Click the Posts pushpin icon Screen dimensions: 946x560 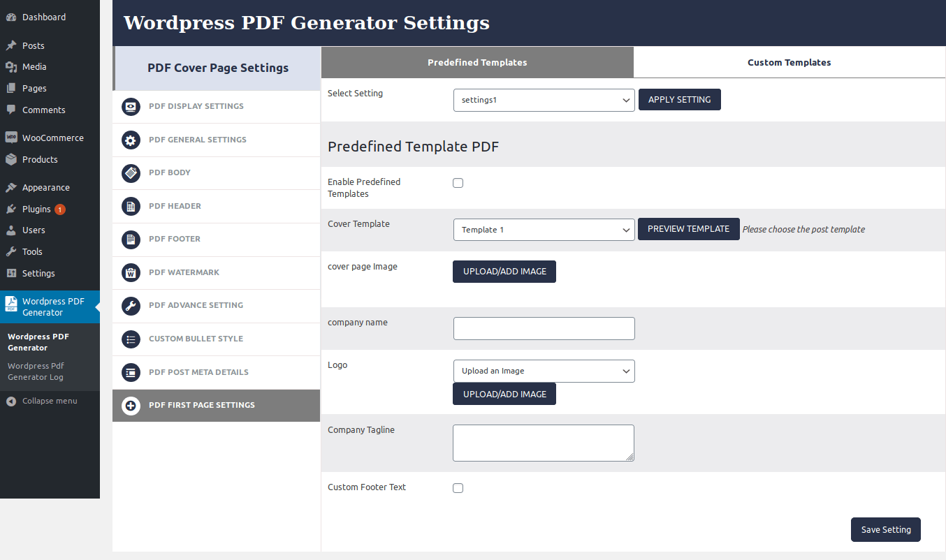pos(11,45)
